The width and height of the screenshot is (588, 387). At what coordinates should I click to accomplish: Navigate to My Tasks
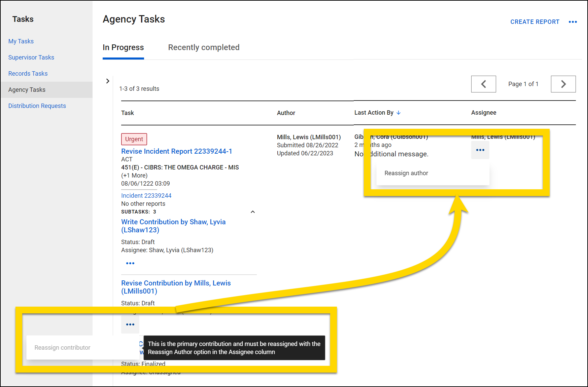(x=21, y=41)
